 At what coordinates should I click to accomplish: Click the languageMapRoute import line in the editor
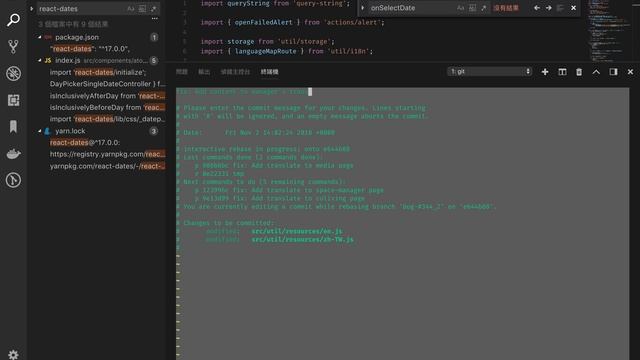pyautogui.click(x=287, y=51)
